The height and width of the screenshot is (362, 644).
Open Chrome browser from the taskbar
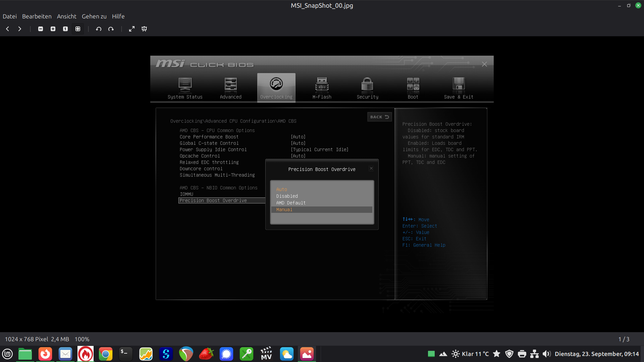(x=106, y=354)
